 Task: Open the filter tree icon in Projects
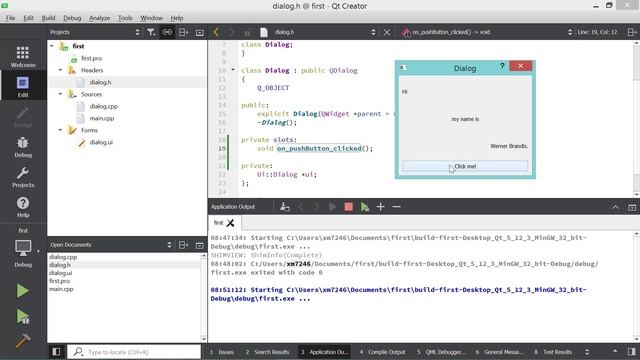[151, 32]
